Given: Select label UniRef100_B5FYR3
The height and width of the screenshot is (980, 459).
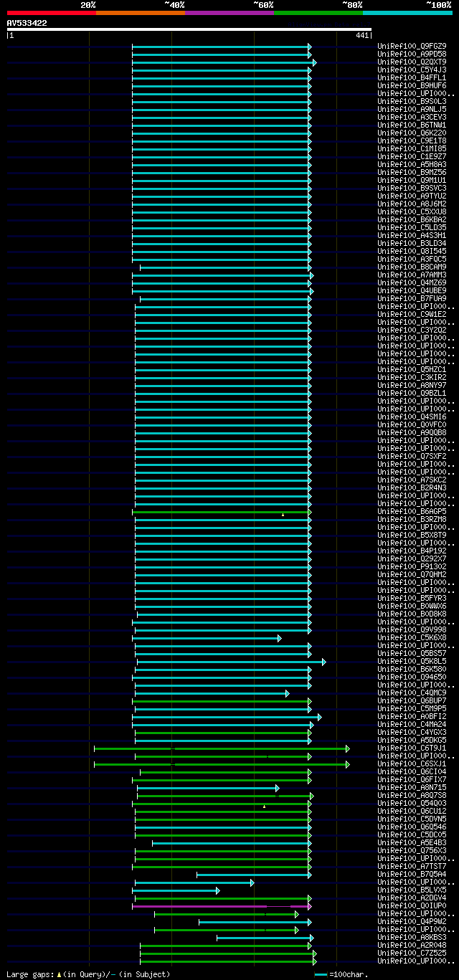Looking at the screenshot, I should [x=412, y=598].
